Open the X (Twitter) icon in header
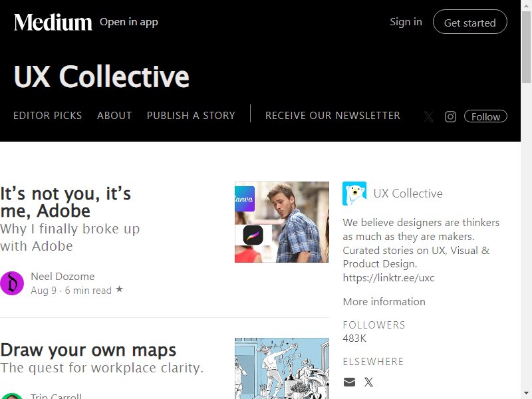This screenshot has width=532, height=399. click(428, 117)
